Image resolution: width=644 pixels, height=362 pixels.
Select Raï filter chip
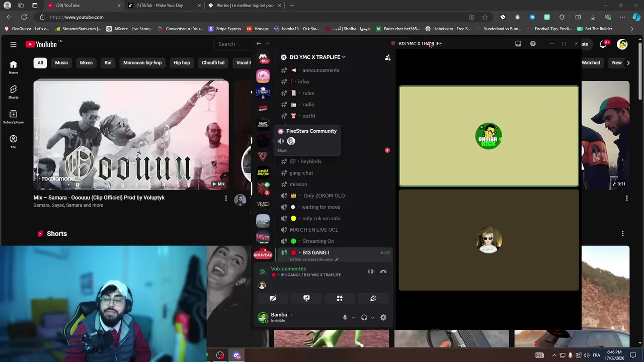108,63
